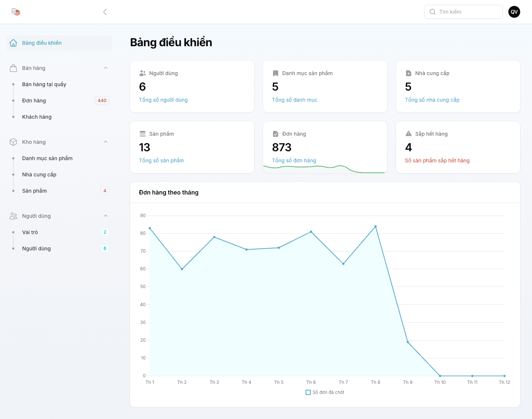
Task: Collapse the Người dùng section chevron
Action: coord(106,216)
